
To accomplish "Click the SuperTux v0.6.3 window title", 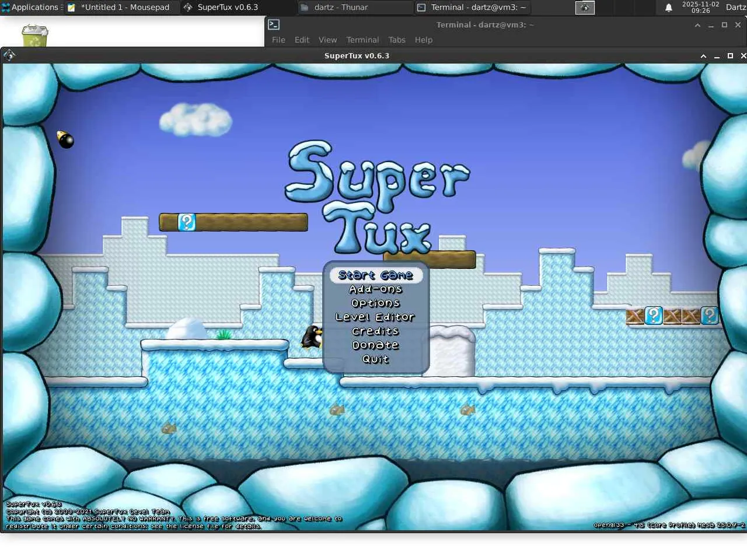I will [x=357, y=56].
